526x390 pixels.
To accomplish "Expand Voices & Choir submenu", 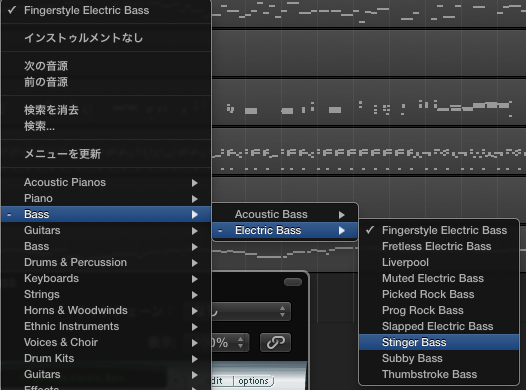I will tap(106, 342).
